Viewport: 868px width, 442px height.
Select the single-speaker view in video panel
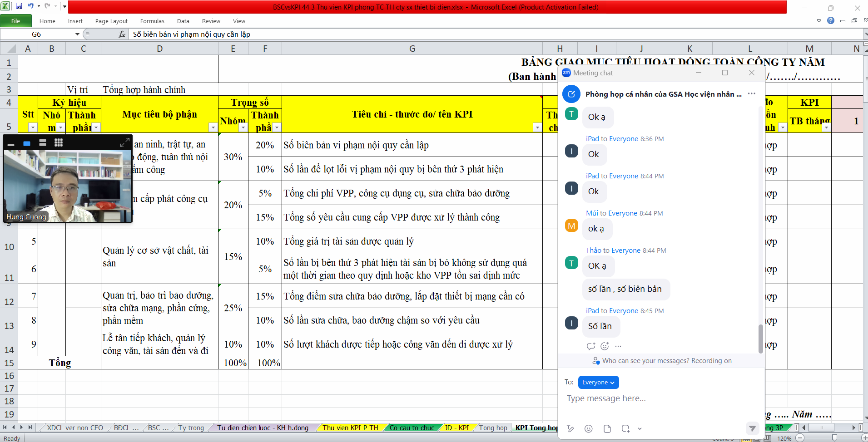[x=27, y=143]
